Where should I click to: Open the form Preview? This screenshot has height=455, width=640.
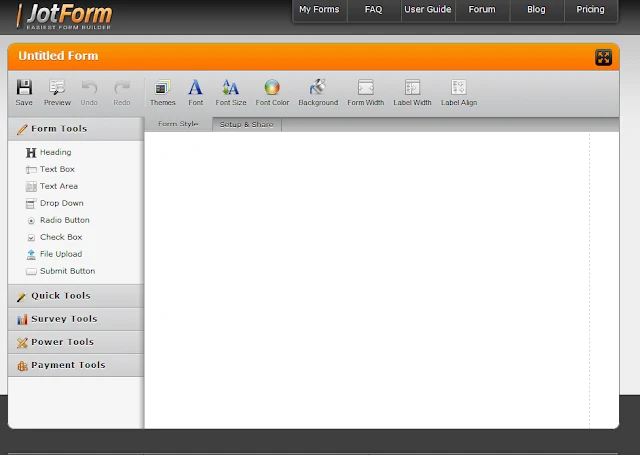[57, 88]
